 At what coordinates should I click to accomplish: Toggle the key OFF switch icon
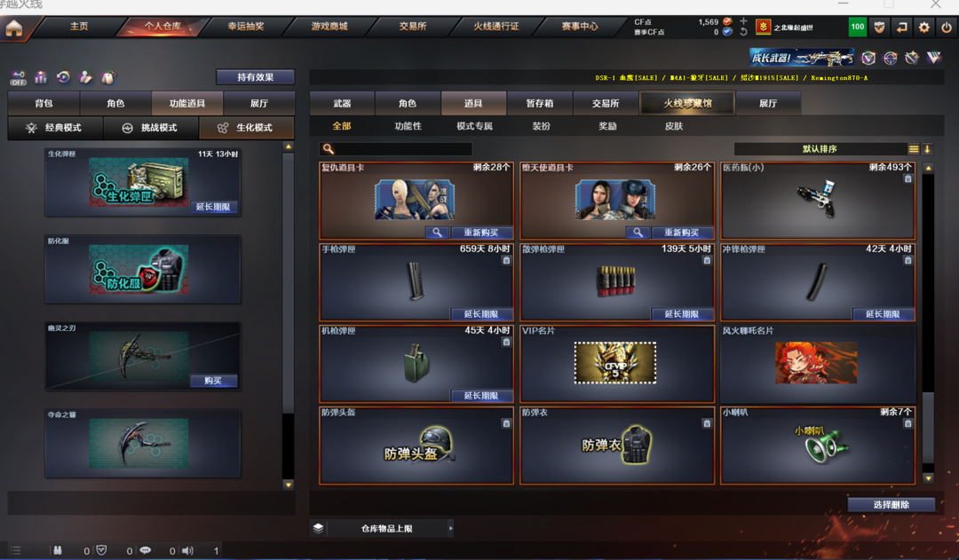19,77
